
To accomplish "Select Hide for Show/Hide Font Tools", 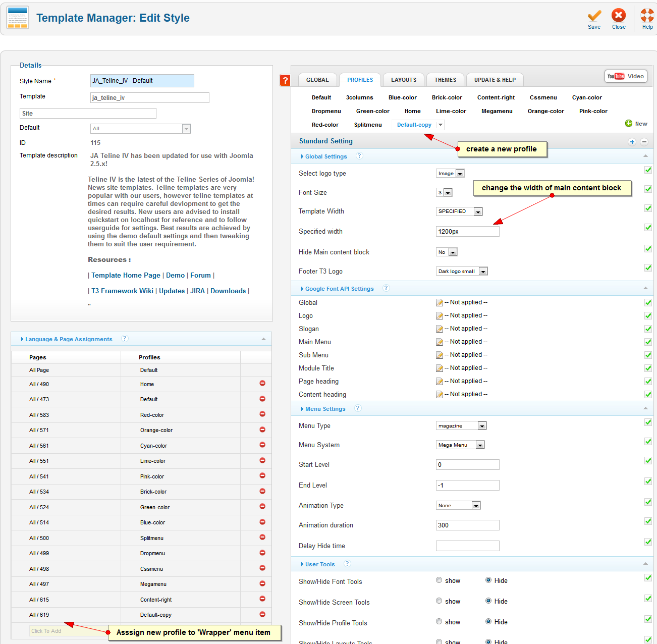I will (x=488, y=580).
